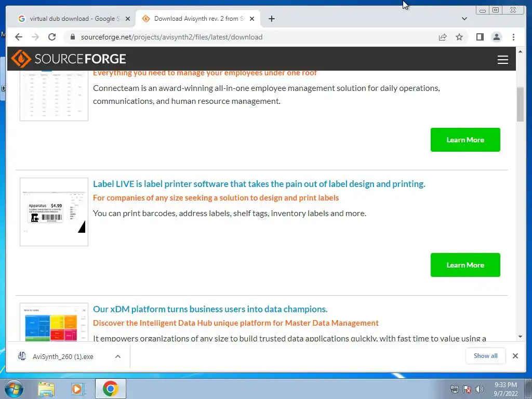Open the xDM platform headline link
The width and height of the screenshot is (532, 399).
tap(210, 309)
